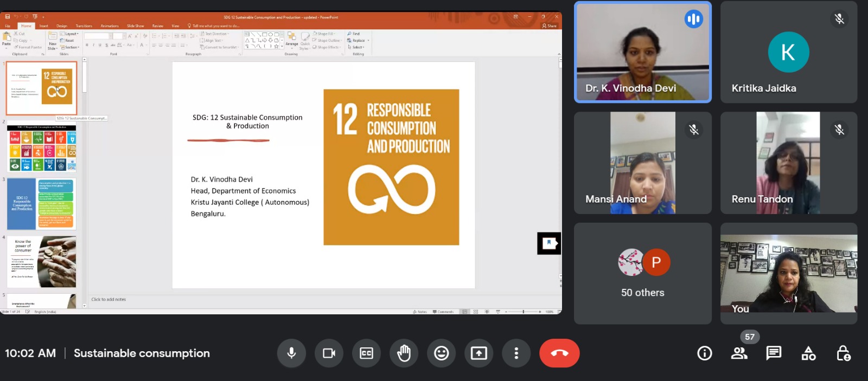Viewport: 868px width, 381px height.
Task: Open Comments from the status bar
Action: click(443, 312)
